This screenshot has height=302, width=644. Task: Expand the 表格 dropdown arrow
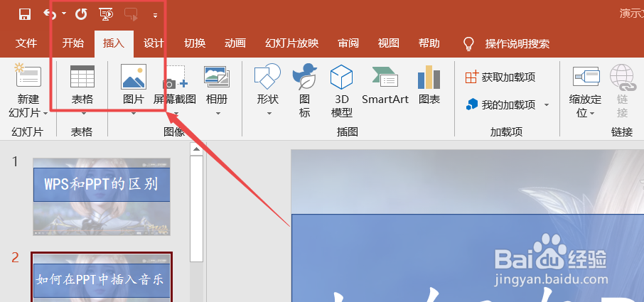[82, 114]
